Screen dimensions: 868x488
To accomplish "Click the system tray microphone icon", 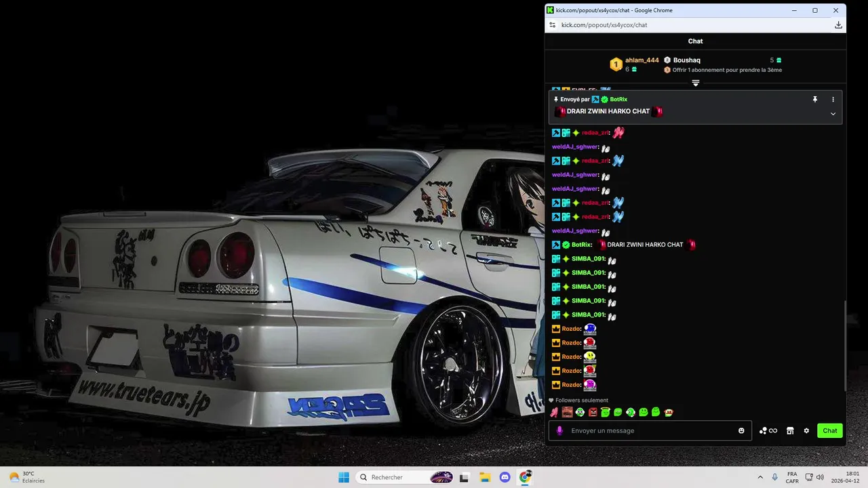I will tap(775, 477).
